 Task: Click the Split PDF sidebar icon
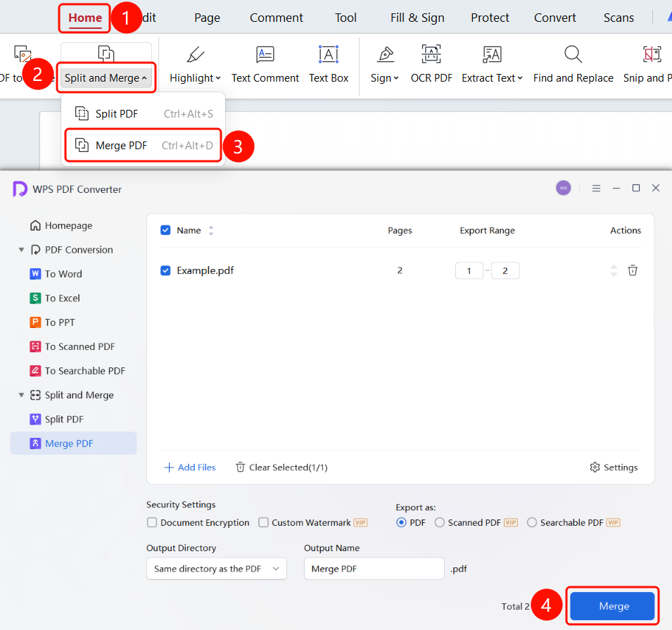(x=35, y=419)
